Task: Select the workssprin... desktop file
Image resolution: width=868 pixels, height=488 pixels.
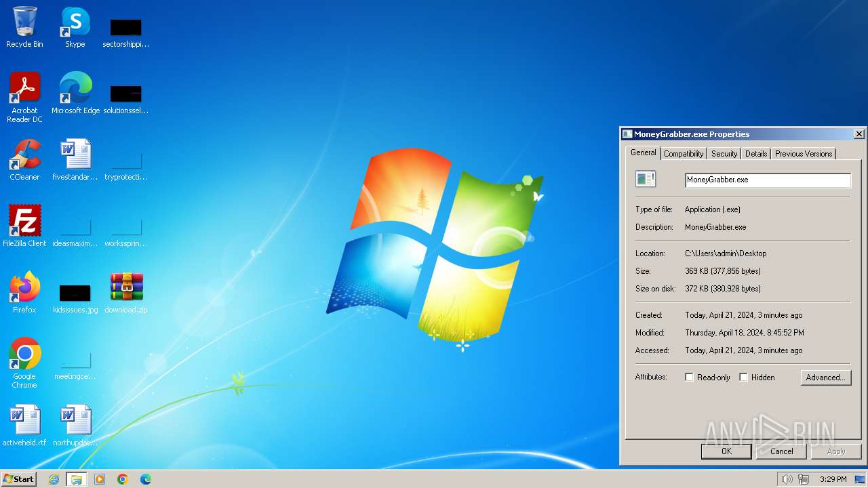Action: (125, 232)
